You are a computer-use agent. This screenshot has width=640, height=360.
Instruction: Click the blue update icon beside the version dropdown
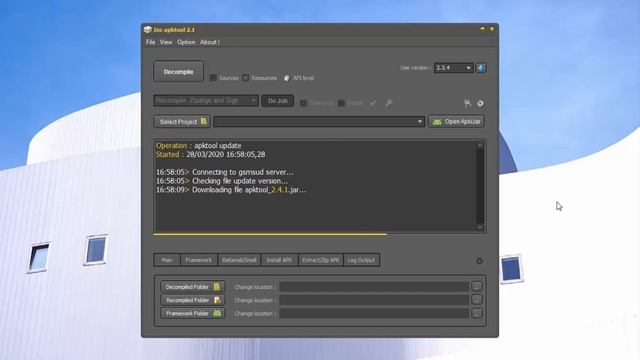481,68
